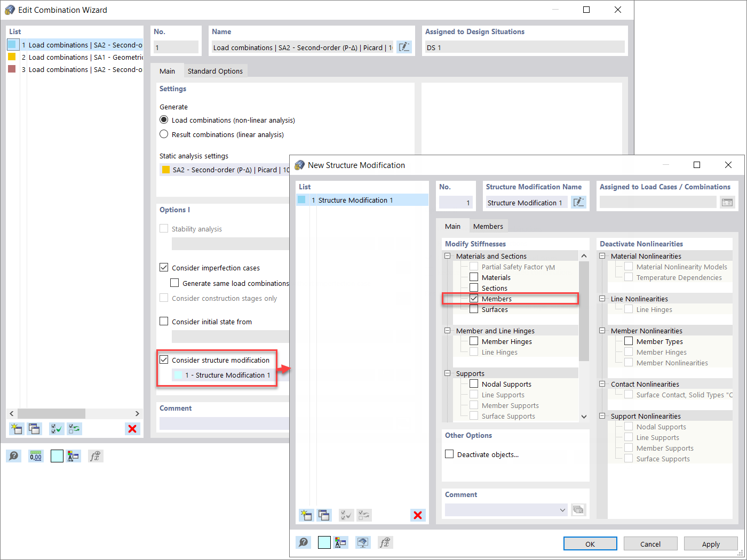Select Structure Modification 1 in the list

click(x=362, y=200)
